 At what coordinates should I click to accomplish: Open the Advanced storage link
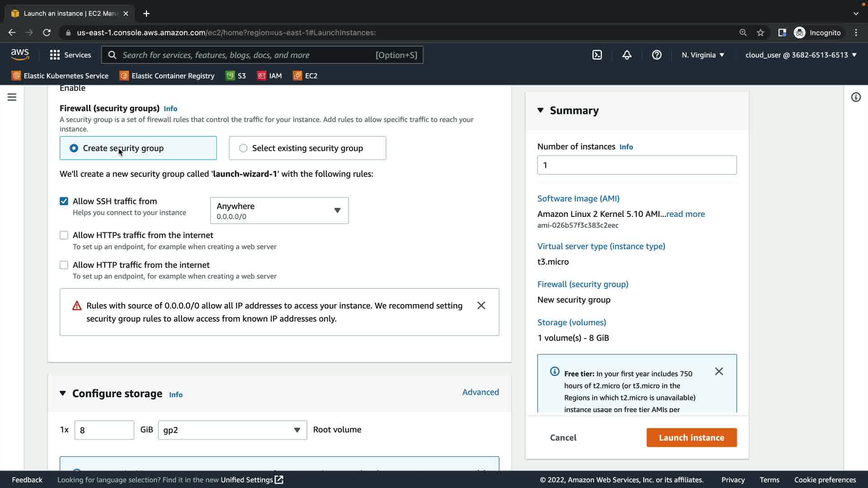[480, 392]
